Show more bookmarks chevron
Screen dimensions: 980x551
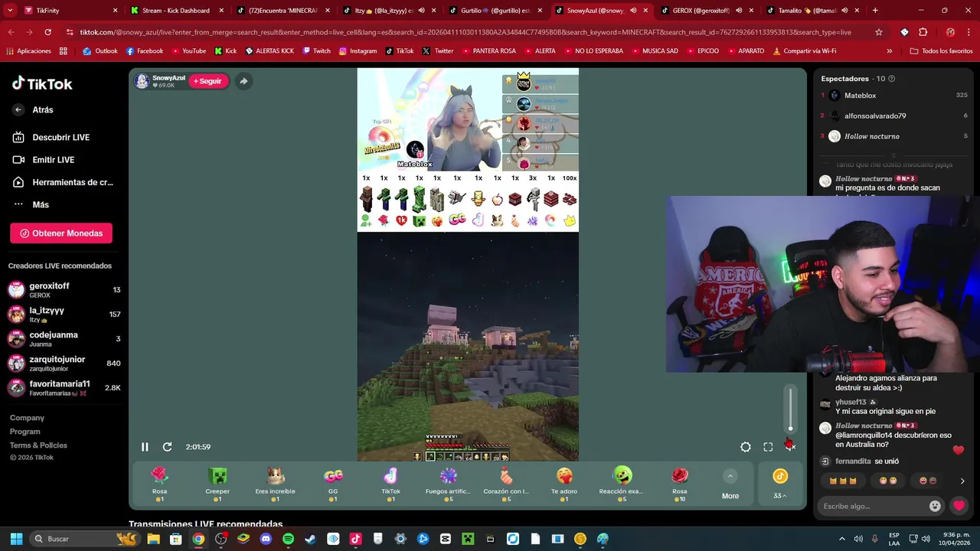[889, 51]
